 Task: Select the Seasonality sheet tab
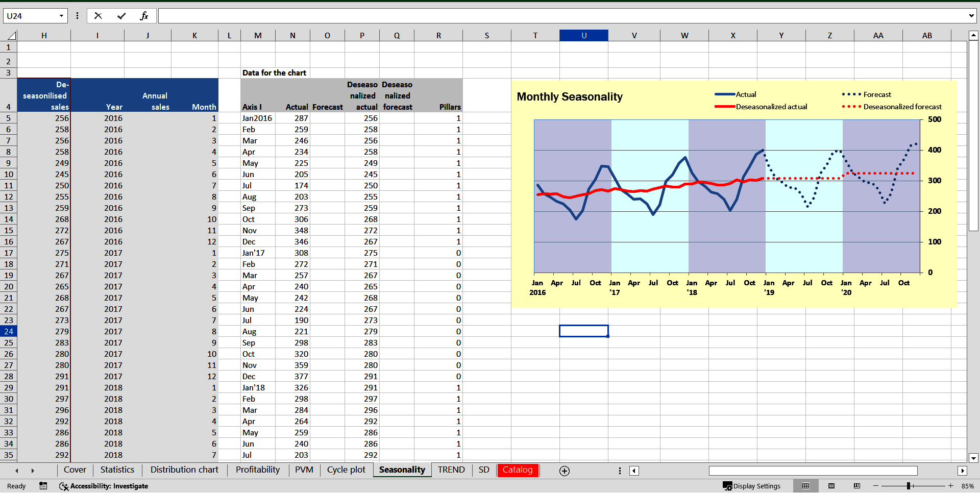coord(402,470)
